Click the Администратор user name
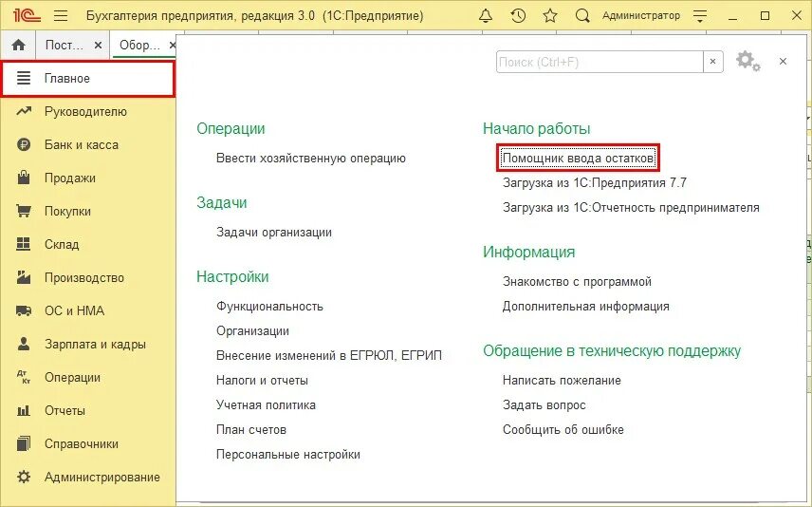 640,15
